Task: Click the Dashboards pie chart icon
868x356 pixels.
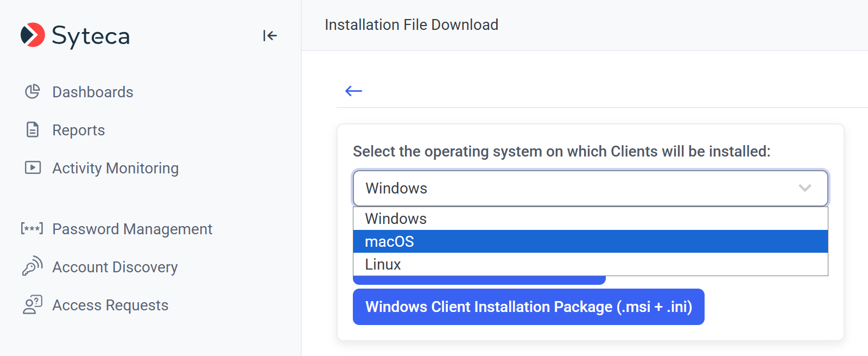Action: pyautogui.click(x=33, y=91)
